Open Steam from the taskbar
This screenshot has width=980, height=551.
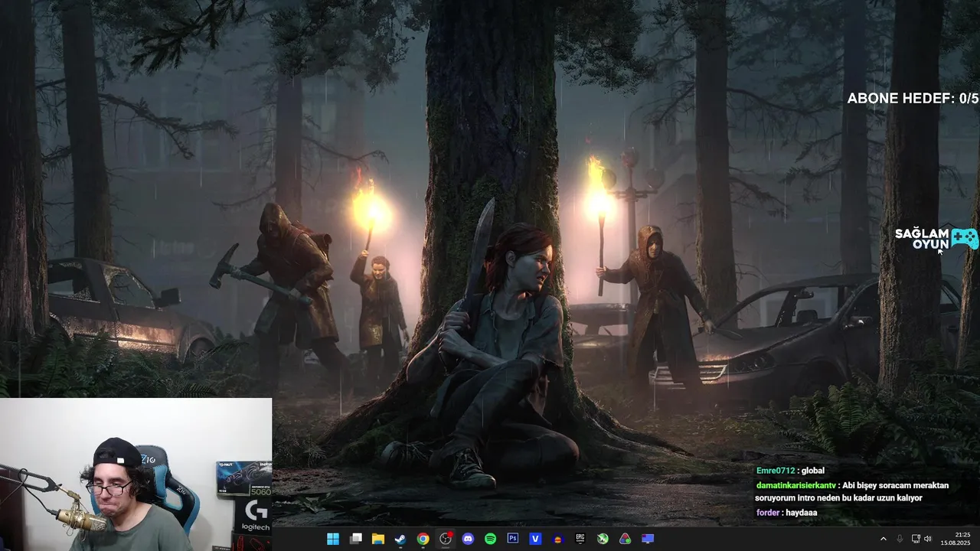point(400,539)
